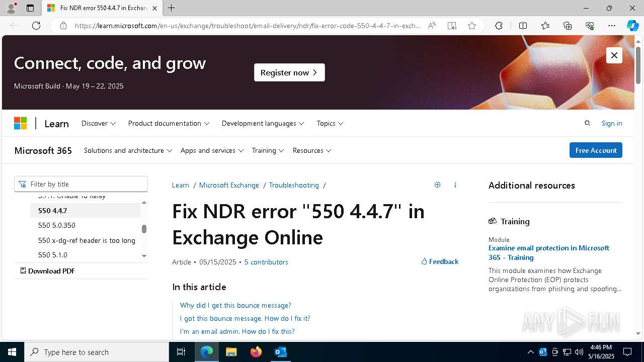Focus the Filter by title field
The width and height of the screenshot is (644, 362).
coord(81,184)
